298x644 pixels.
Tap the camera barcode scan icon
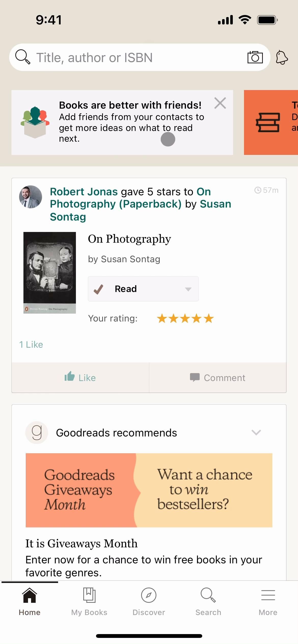point(255,57)
